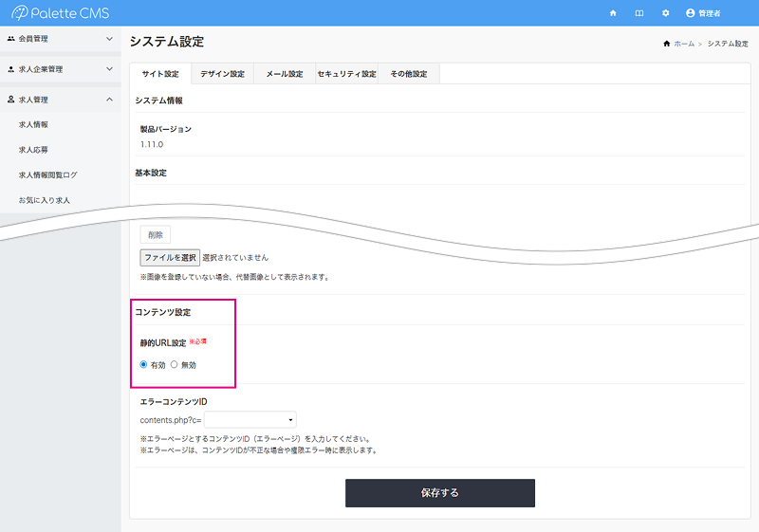Click the 求人管理 person icon
Viewport: 759px width, 532px height.
[x=10, y=100]
